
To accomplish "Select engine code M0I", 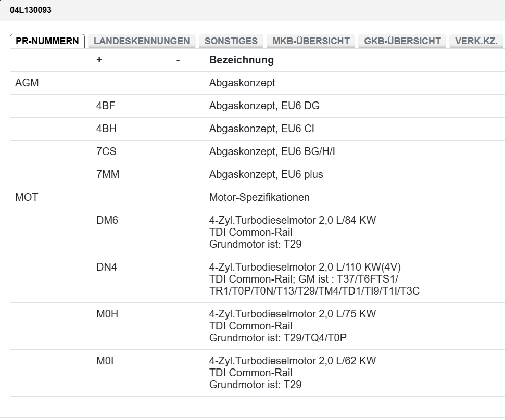I will pos(105,361).
